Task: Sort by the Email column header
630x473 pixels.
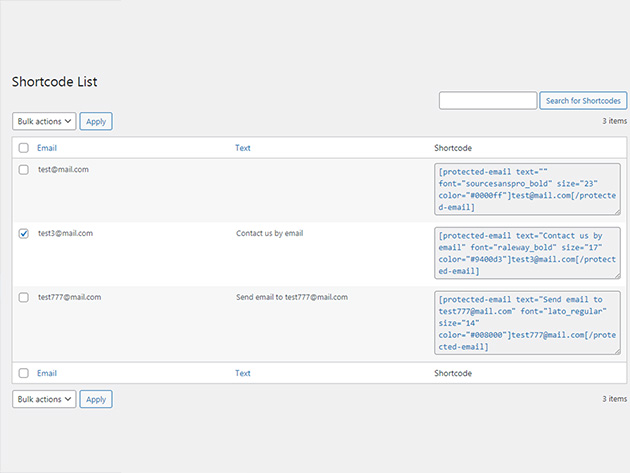Action: click(47, 148)
